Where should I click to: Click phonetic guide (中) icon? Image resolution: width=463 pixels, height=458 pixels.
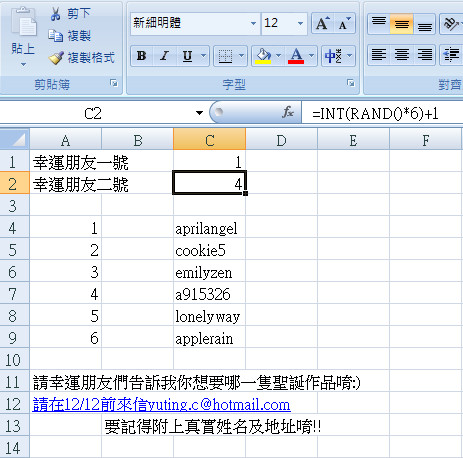[333, 56]
